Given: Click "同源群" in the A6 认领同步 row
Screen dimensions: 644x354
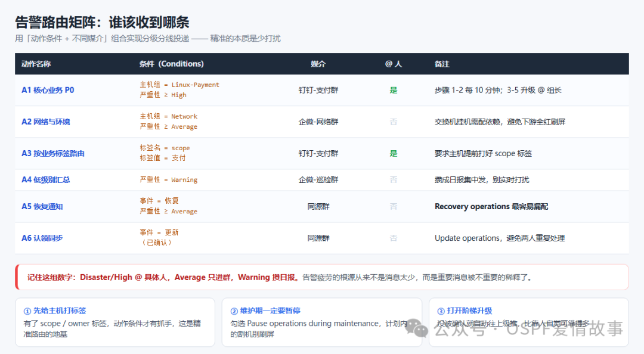Looking at the screenshot, I should click(x=318, y=238).
